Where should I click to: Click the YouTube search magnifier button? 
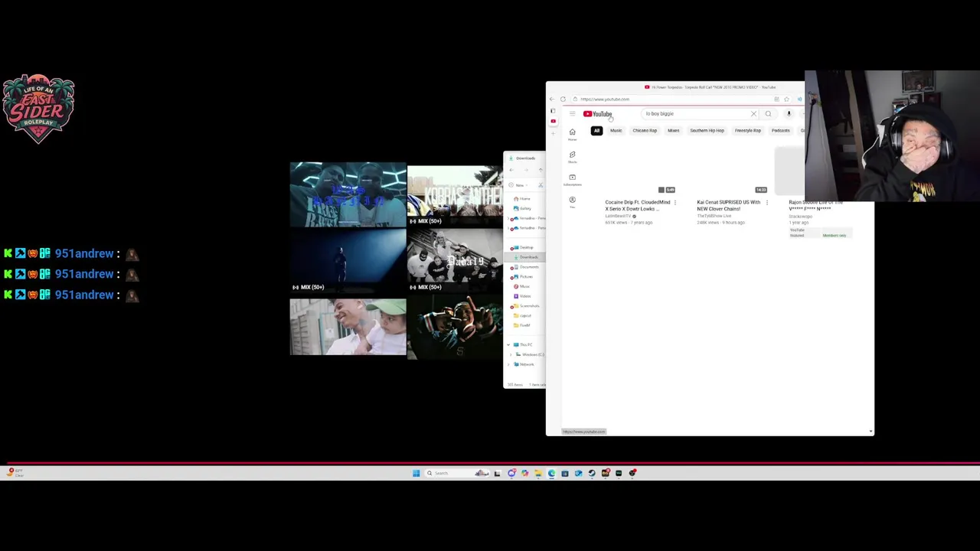(x=768, y=113)
